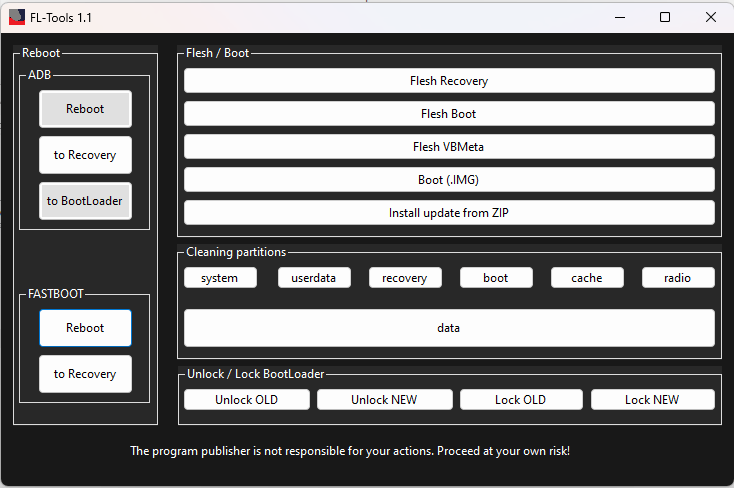
Task: Clean the system partition
Action: (x=220, y=278)
